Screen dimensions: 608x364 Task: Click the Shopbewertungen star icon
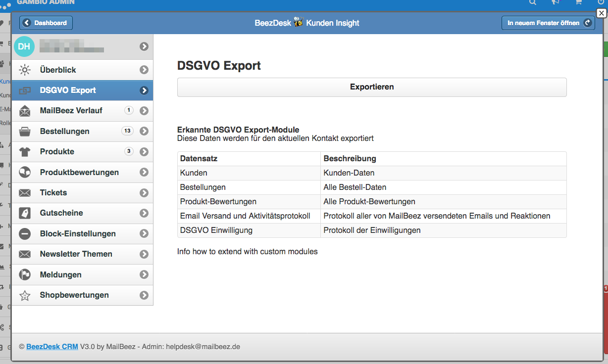point(25,295)
